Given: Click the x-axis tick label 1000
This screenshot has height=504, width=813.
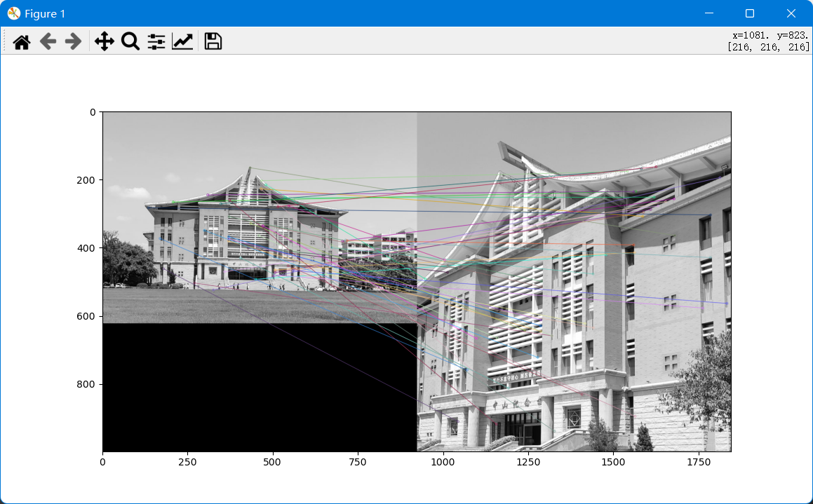Looking at the screenshot, I should pyautogui.click(x=443, y=462).
